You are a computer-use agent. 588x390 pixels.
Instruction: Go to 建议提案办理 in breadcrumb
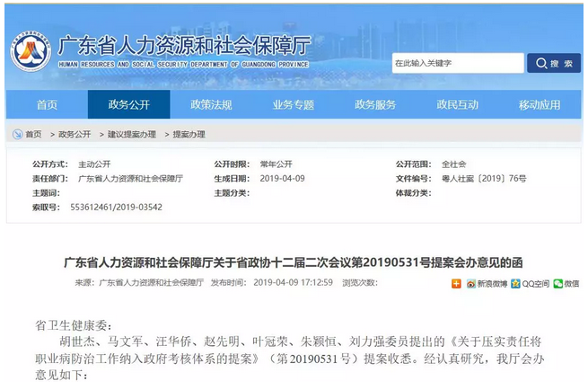coord(132,134)
